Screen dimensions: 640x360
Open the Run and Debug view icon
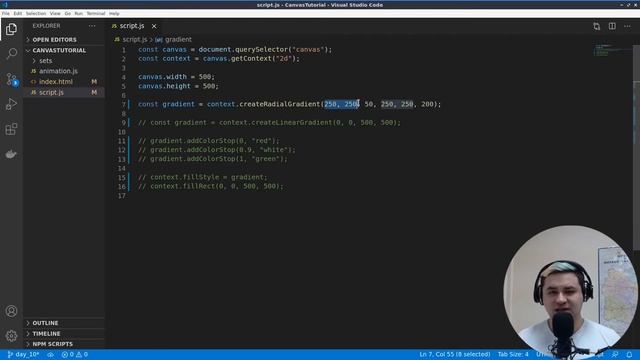coord(11,104)
